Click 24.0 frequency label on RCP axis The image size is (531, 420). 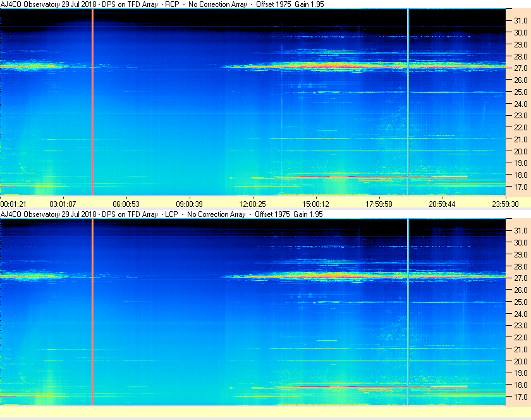521,104
